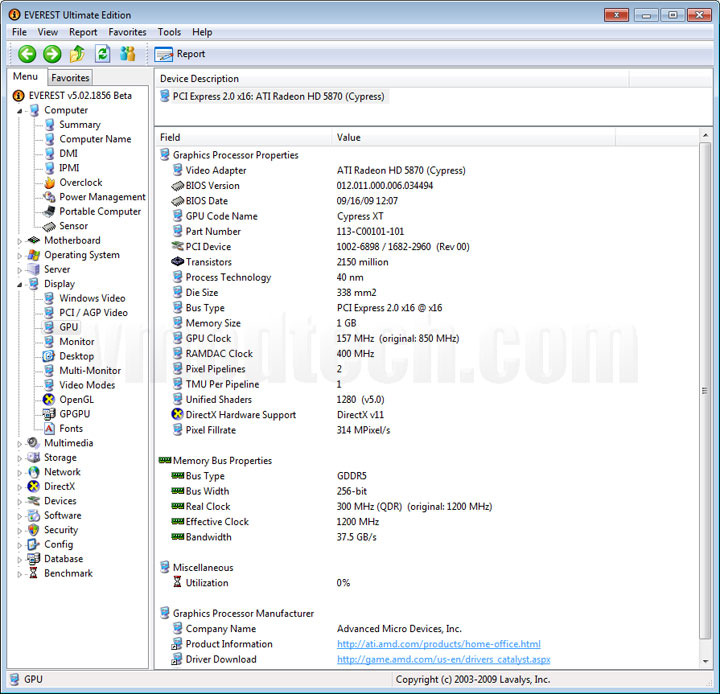720x694 pixels.
Task: Click the Field column header
Action: pos(243,137)
